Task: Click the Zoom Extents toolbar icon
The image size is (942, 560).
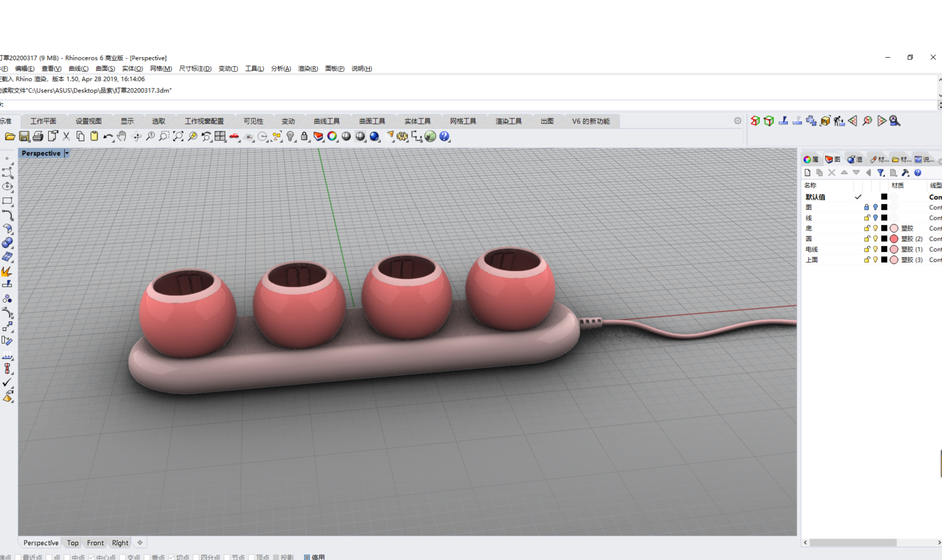Action: tap(178, 136)
